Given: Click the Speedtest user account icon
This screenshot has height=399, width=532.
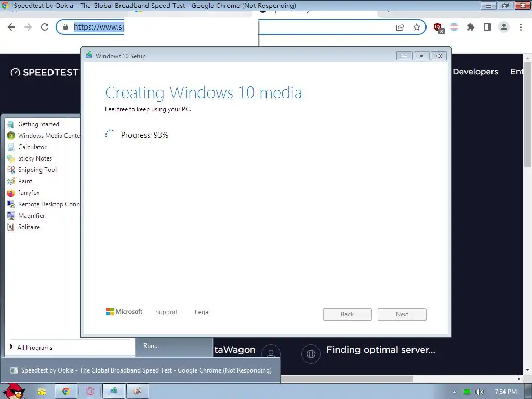Looking at the screenshot, I should click(271, 353).
